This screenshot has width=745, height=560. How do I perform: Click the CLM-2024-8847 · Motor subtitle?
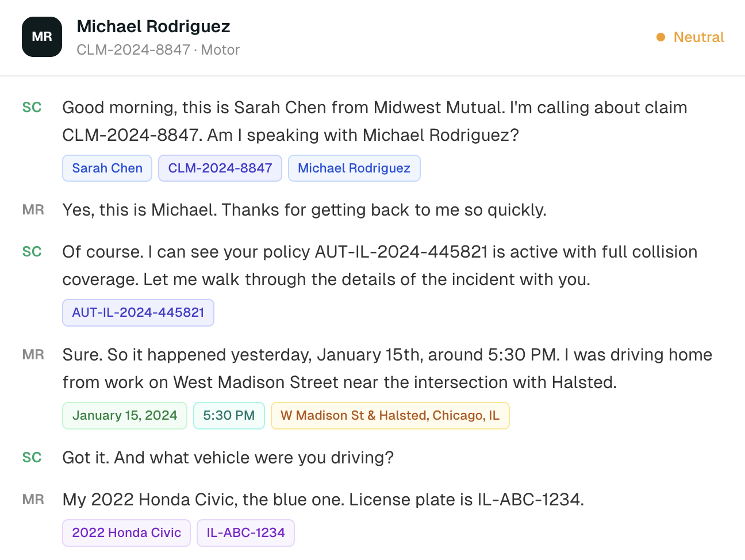[158, 50]
